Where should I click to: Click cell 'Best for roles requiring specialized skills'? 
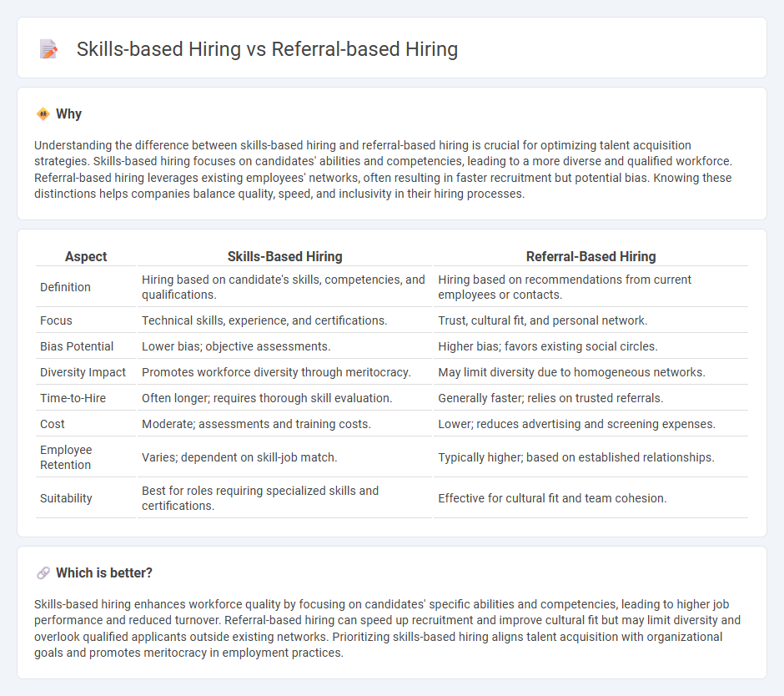tap(285, 498)
